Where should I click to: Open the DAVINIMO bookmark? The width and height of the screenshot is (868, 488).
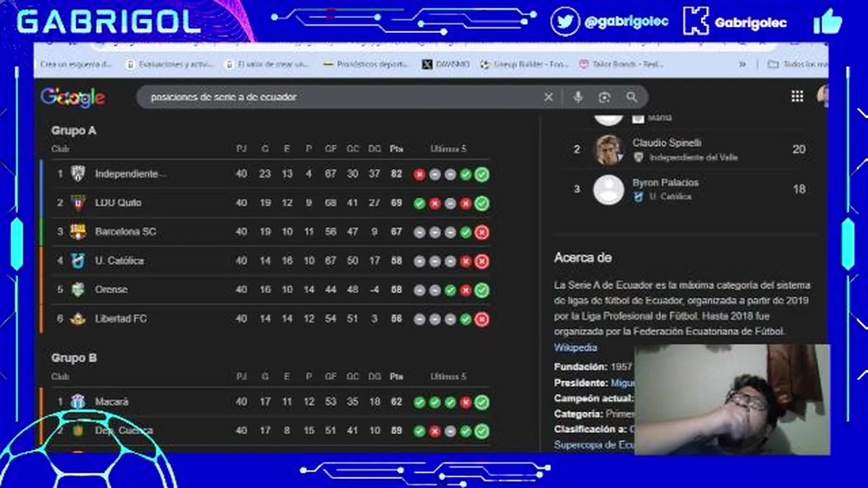446,64
